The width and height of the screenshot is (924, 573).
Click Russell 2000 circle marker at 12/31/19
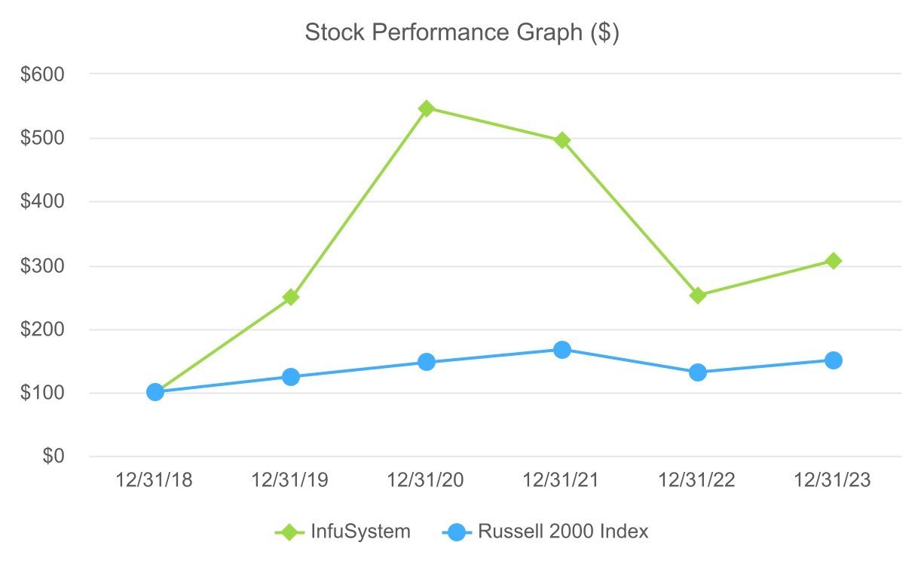click(291, 377)
